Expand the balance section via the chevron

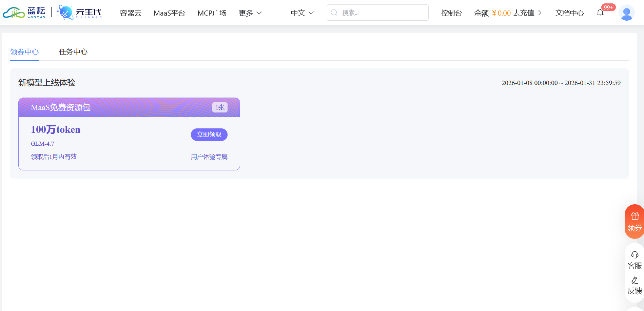(541, 13)
